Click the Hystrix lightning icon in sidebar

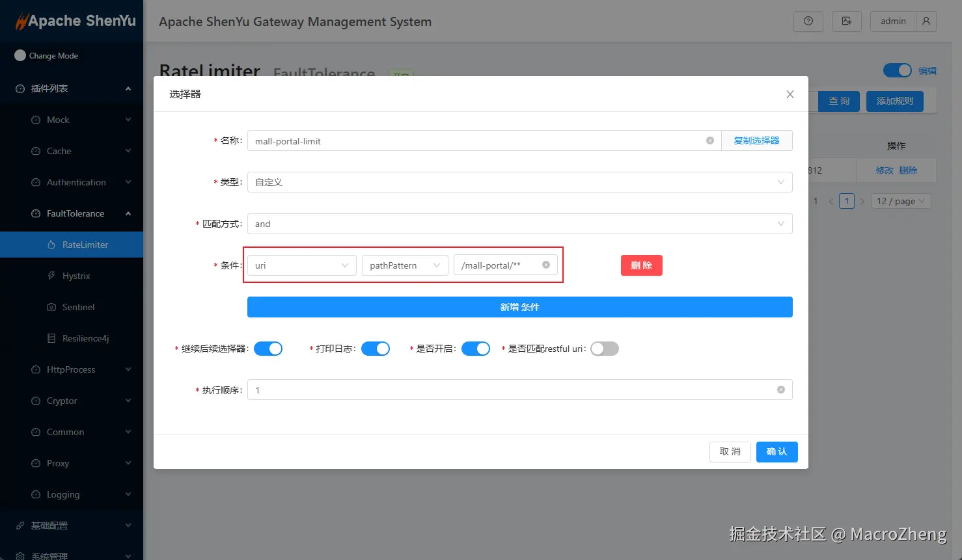51,276
